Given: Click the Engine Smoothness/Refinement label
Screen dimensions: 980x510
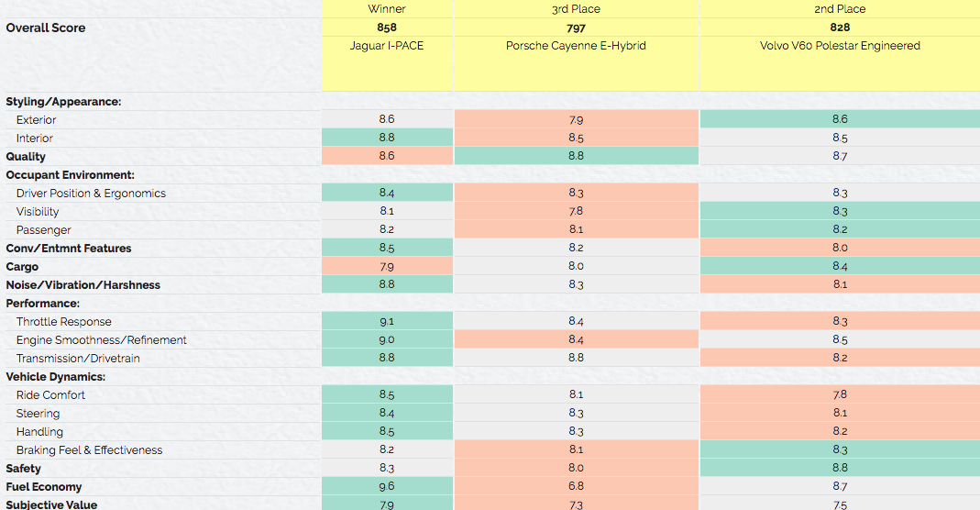Looking at the screenshot, I should point(101,340).
